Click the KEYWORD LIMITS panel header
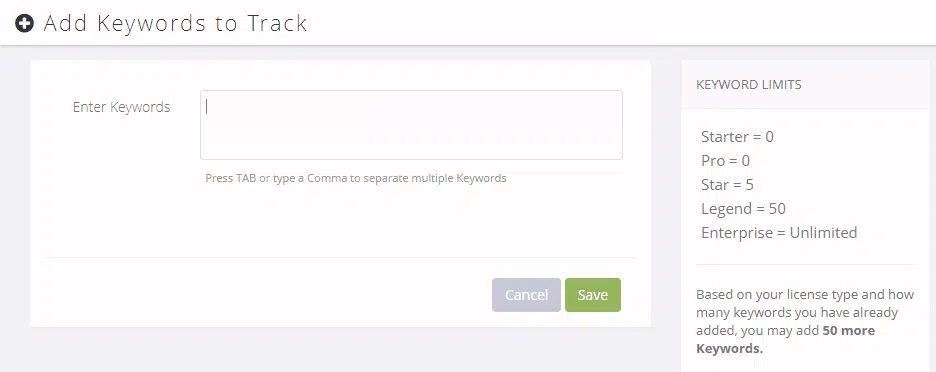936x372 pixels. [x=749, y=85]
